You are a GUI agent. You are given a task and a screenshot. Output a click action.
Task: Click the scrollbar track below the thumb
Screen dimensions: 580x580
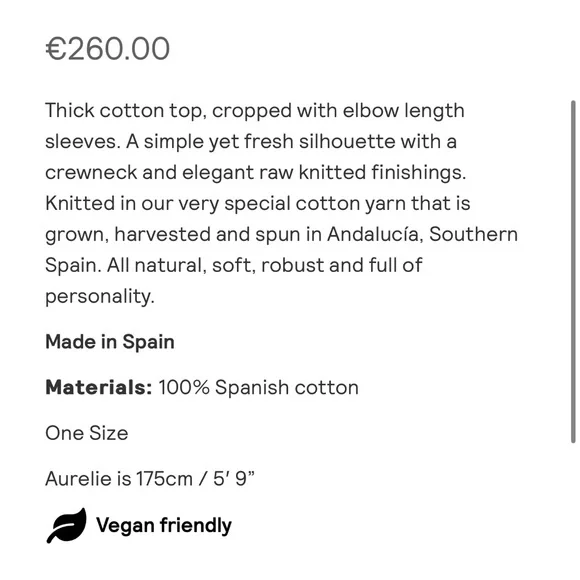573,510
